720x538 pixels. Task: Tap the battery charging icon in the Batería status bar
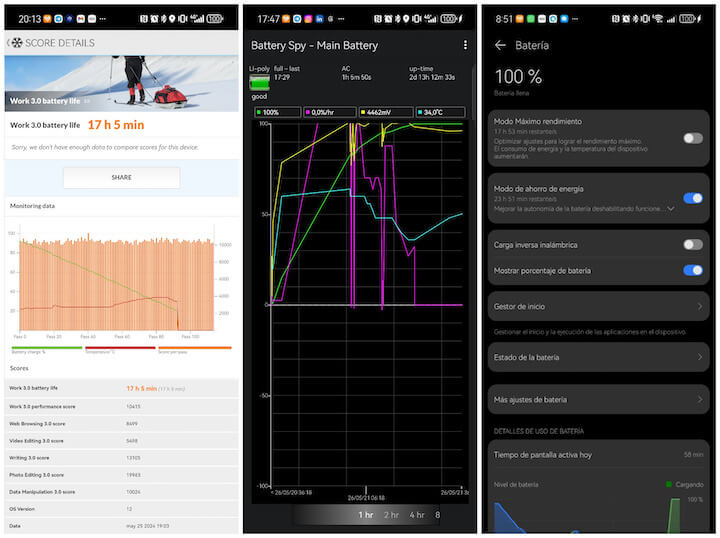tap(690, 19)
